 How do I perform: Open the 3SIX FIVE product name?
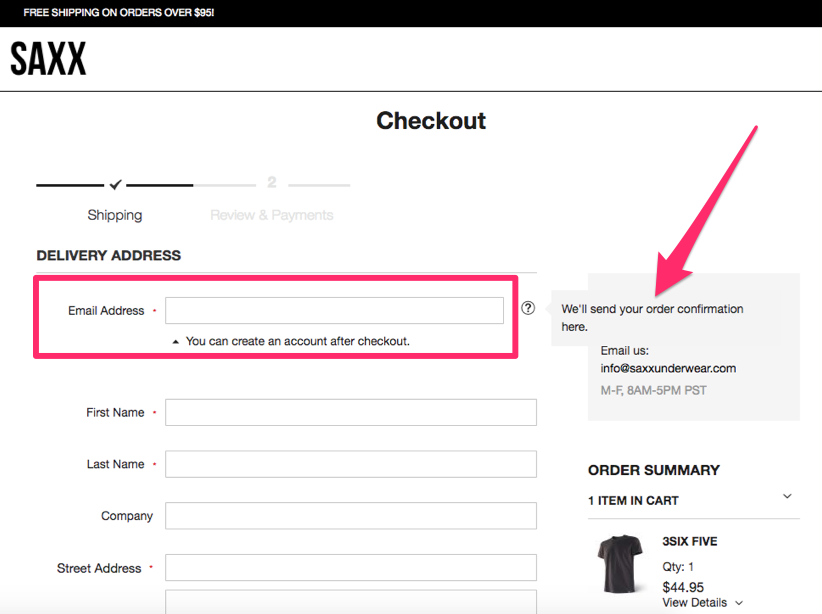pos(689,542)
